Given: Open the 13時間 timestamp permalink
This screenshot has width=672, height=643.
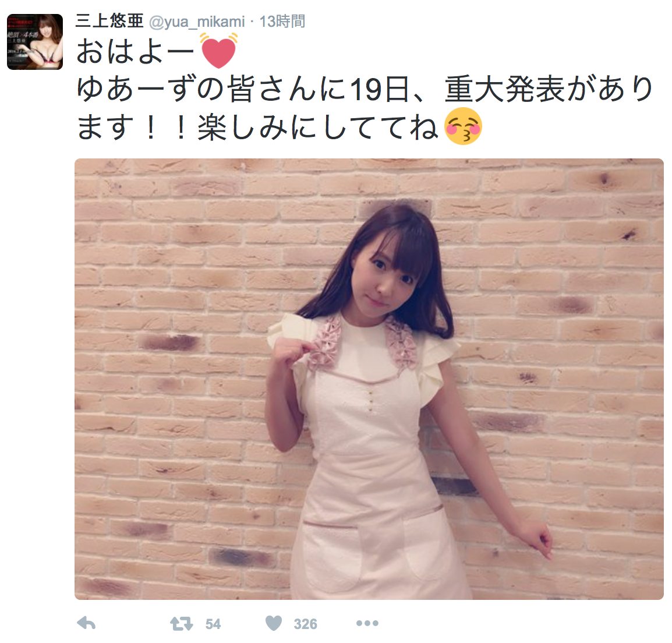Looking at the screenshot, I should [x=282, y=21].
